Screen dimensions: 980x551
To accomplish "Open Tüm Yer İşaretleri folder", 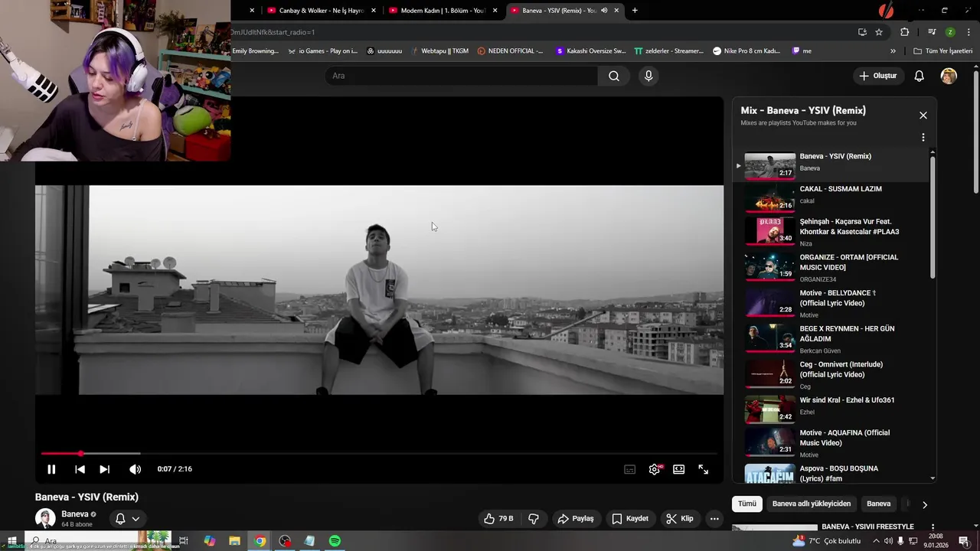I will (942, 51).
